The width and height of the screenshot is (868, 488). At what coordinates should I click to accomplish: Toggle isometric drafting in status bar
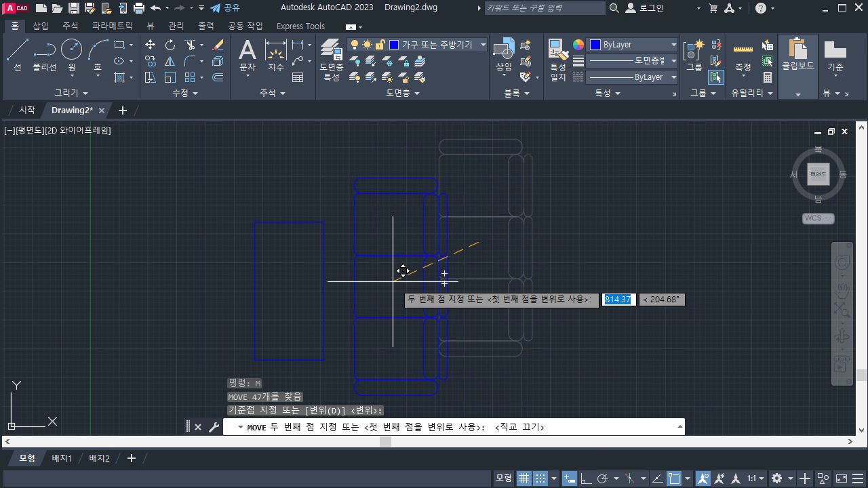629,478
